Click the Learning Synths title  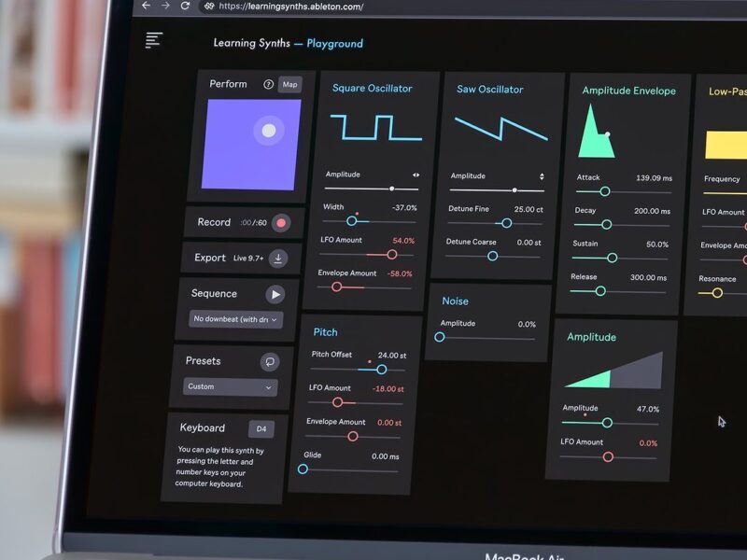(x=251, y=43)
